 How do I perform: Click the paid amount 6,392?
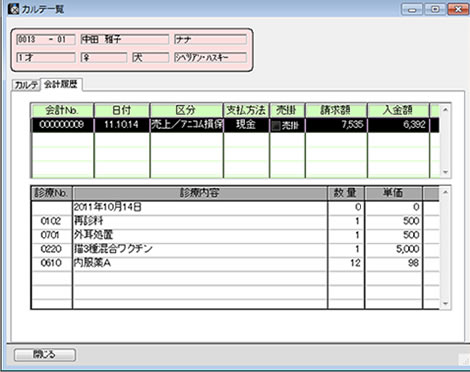[x=398, y=125]
